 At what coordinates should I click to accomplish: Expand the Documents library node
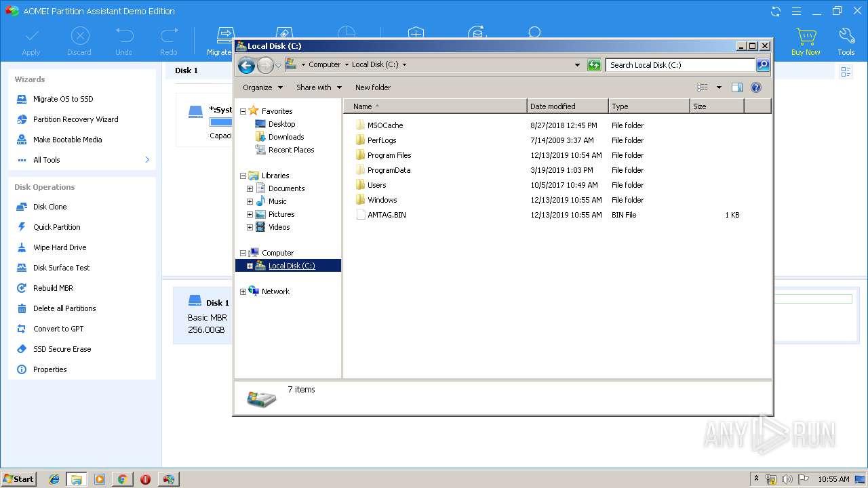point(250,188)
